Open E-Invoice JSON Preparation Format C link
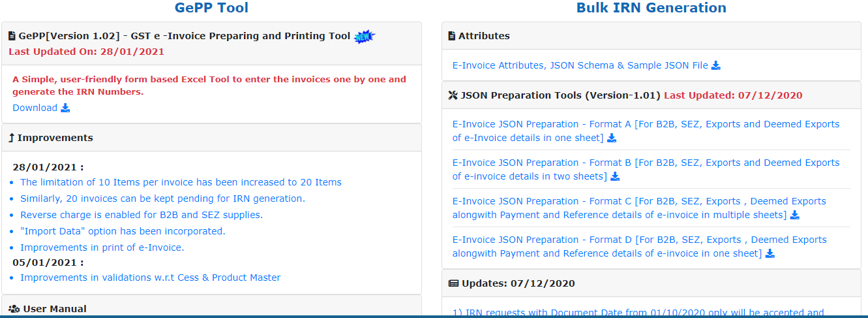 (x=639, y=208)
